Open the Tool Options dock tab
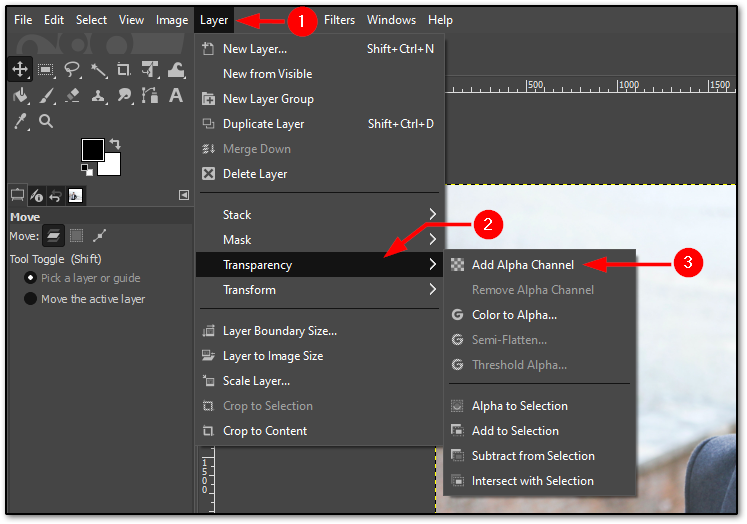Viewport: 747px width, 524px height. (18, 195)
